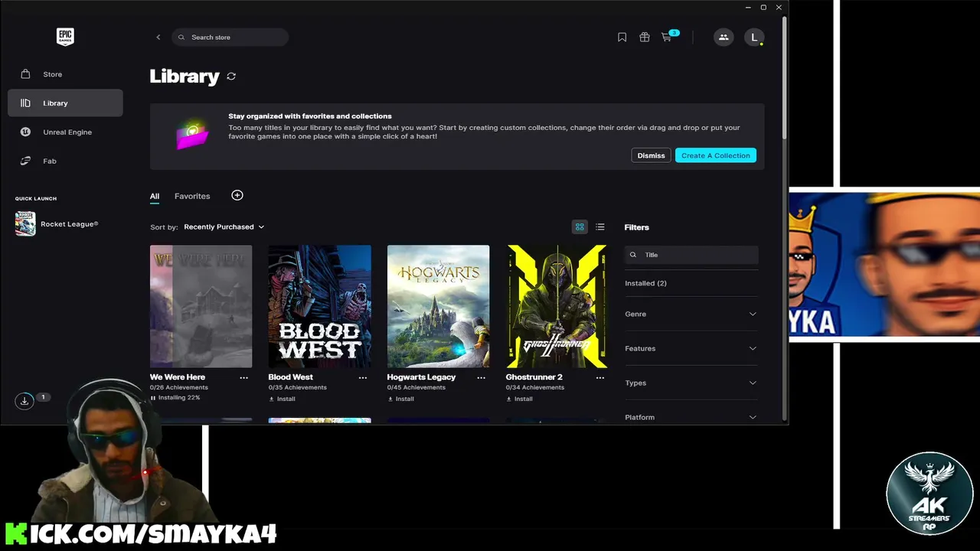Expand the Platform filter

tap(691, 417)
